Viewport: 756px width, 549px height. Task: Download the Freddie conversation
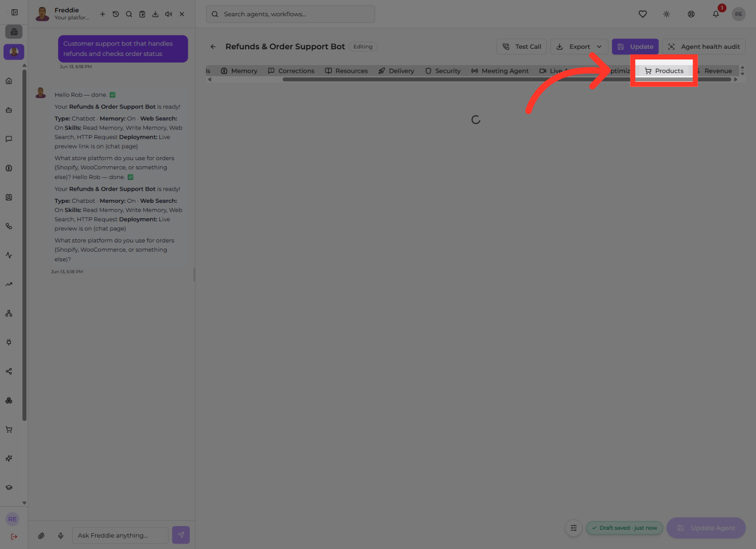click(x=155, y=14)
